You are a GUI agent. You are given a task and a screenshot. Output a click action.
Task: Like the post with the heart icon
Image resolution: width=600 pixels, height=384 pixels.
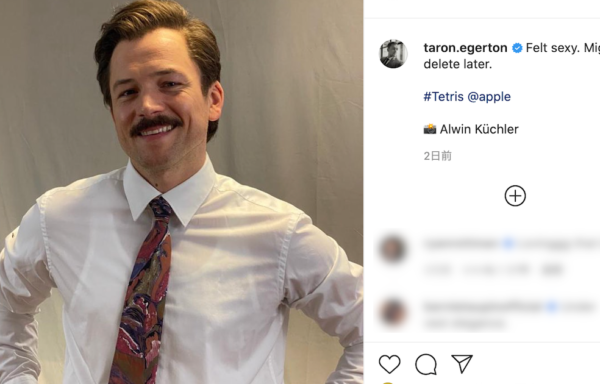pyautogui.click(x=390, y=364)
